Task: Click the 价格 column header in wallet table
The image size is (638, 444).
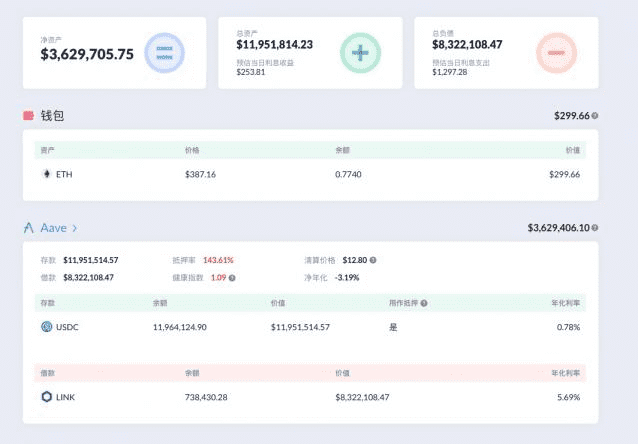Action: pos(192,150)
